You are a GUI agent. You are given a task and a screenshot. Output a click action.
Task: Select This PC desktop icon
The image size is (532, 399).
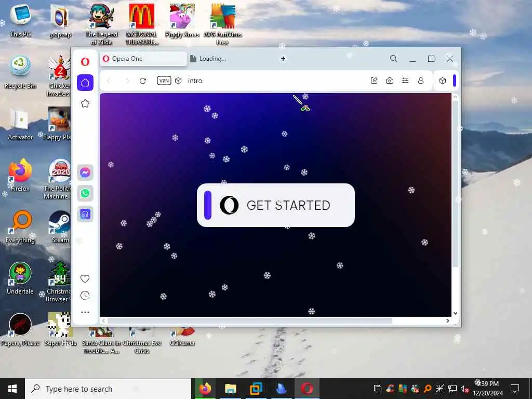pyautogui.click(x=20, y=21)
